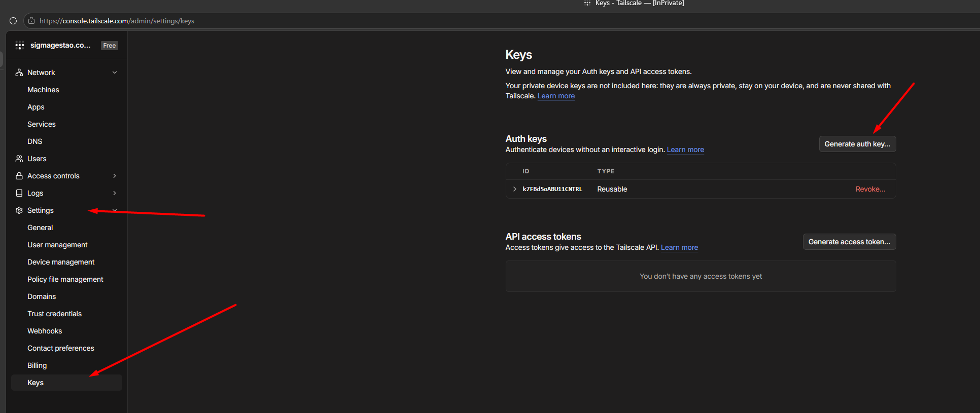Image resolution: width=980 pixels, height=413 pixels.
Task: Click the Users people icon
Action: pos(19,159)
